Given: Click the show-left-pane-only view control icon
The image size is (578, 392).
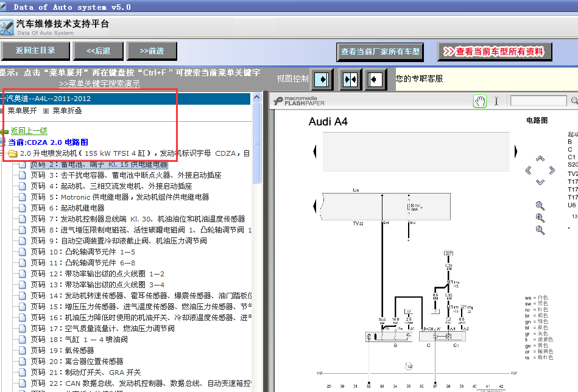Looking at the screenshot, I should (x=375, y=79).
